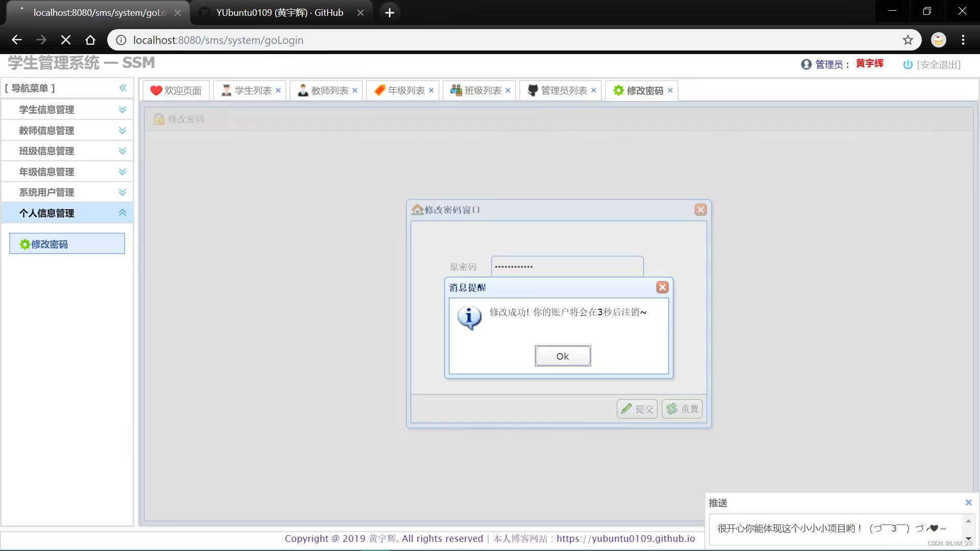This screenshot has height=551, width=980.
Task: Expand the 系统用户管理 section
Action: [x=122, y=192]
